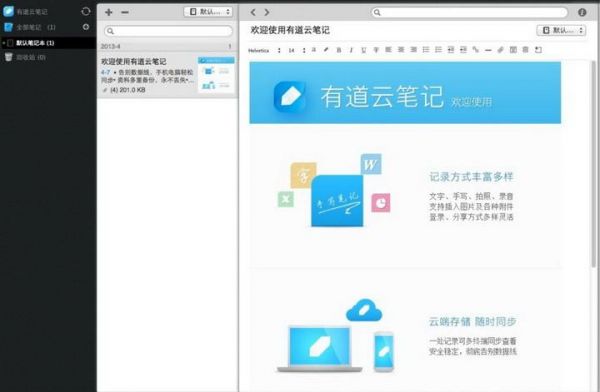
Task: Open the Helvetica font dropdown
Action: (264, 50)
